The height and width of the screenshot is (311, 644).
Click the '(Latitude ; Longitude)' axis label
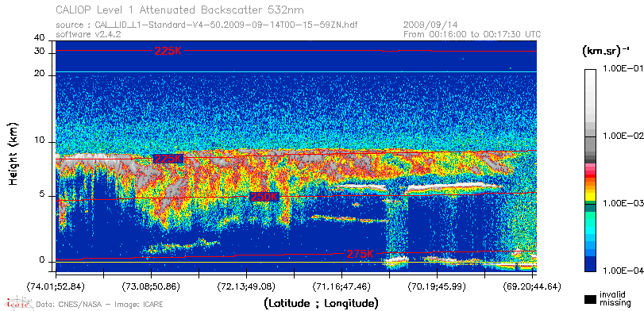[x=321, y=304]
